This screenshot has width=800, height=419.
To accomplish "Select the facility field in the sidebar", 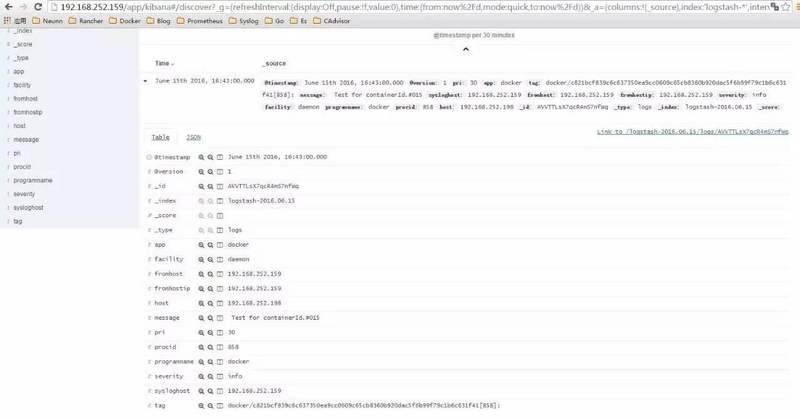I will (x=22, y=85).
